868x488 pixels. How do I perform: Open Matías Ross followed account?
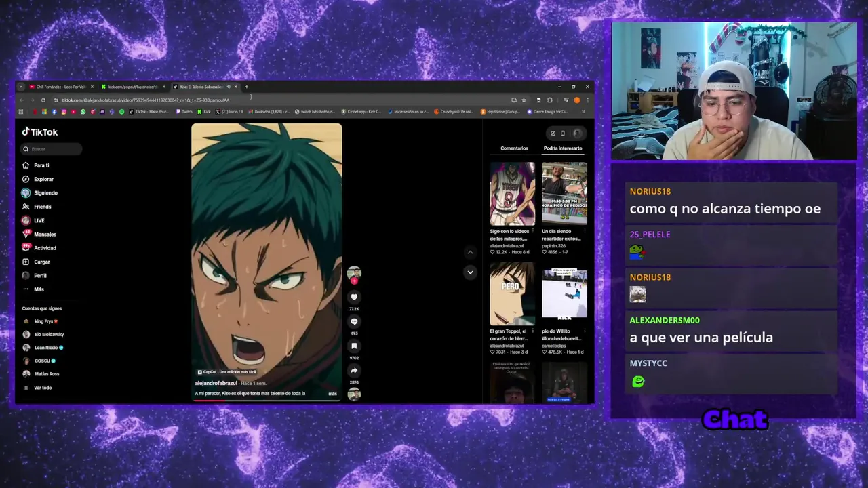pos(41,374)
